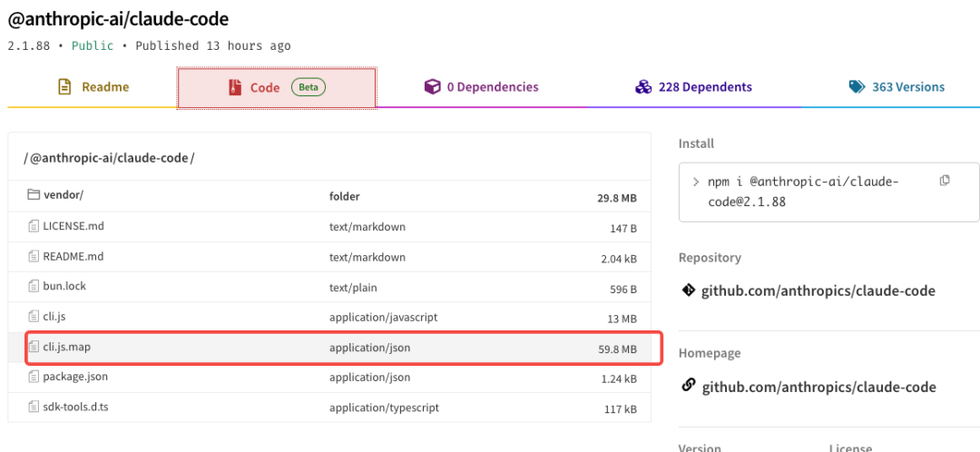The height and width of the screenshot is (452, 980).
Task: Click the Dependencies cube icon
Action: click(432, 87)
